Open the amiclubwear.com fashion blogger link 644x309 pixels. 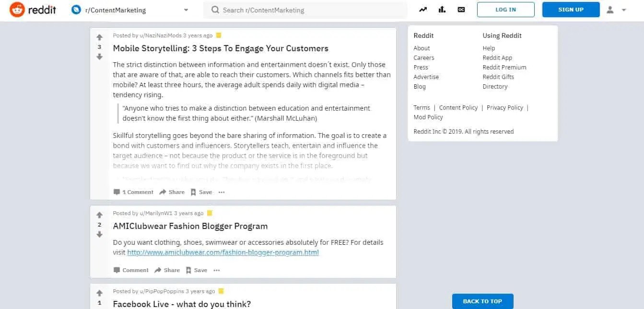point(222,252)
